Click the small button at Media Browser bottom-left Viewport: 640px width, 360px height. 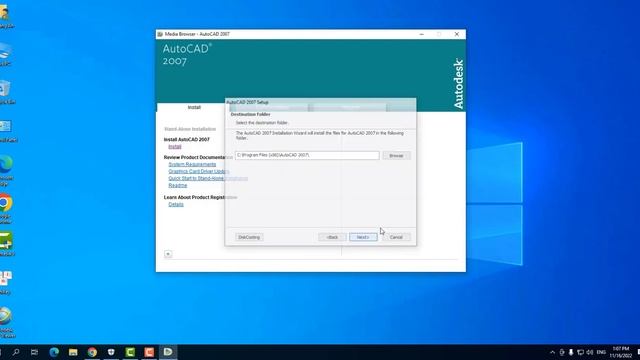(x=168, y=254)
